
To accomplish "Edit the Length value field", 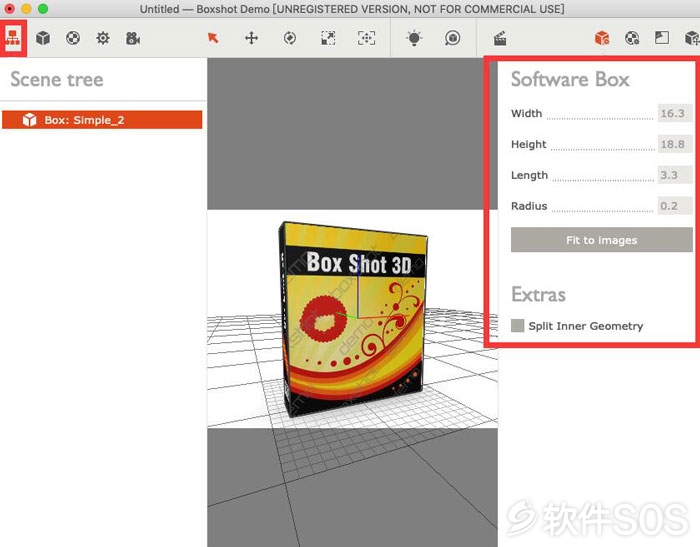I will 675,175.
